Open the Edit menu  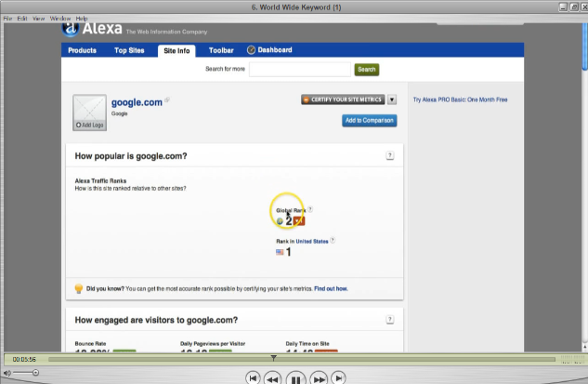[x=22, y=18]
